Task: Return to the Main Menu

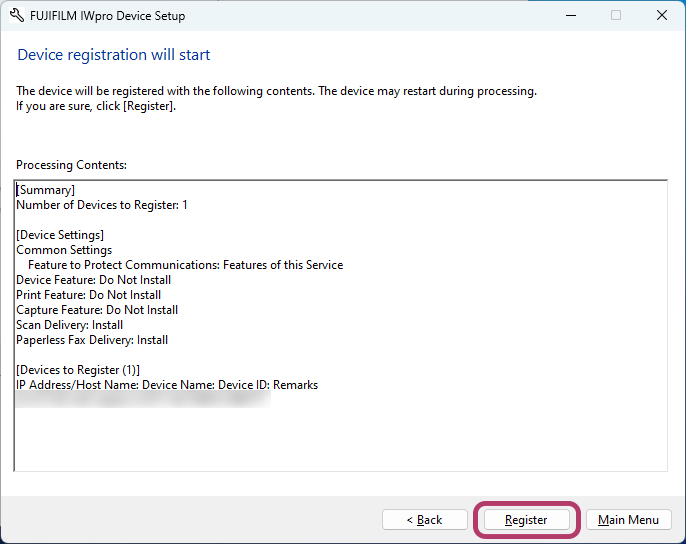Action: 628,519
